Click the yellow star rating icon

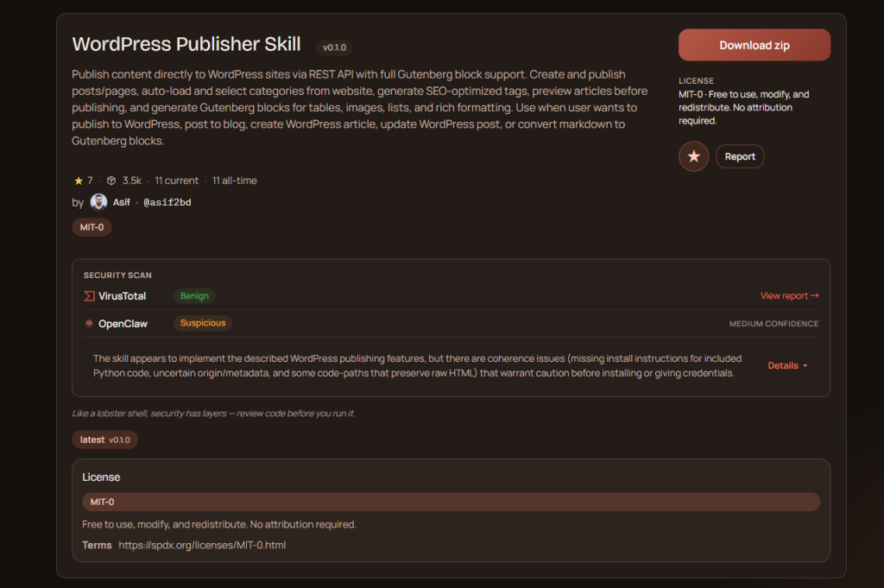pyautogui.click(x=79, y=180)
